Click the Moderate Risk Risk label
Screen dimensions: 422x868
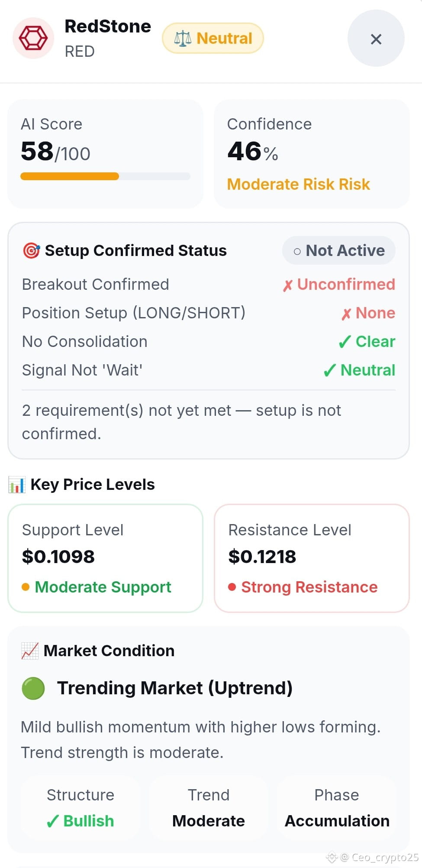click(299, 184)
